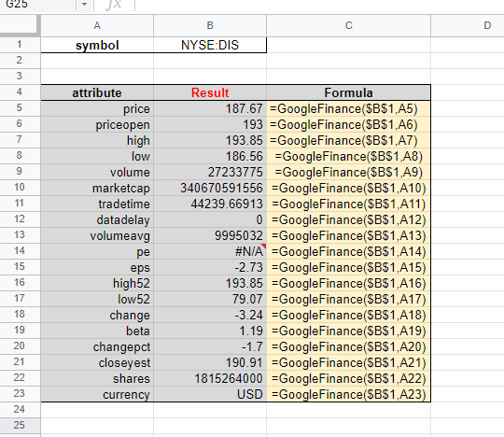Click formula =GoogleFinance($B$1,A16)

[x=348, y=283]
